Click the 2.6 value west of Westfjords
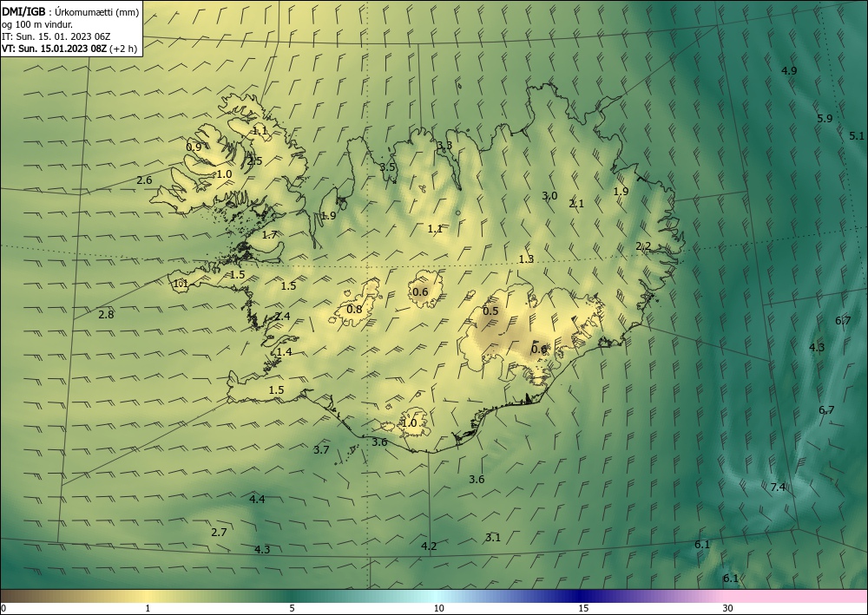868x615 pixels. pos(144,180)
